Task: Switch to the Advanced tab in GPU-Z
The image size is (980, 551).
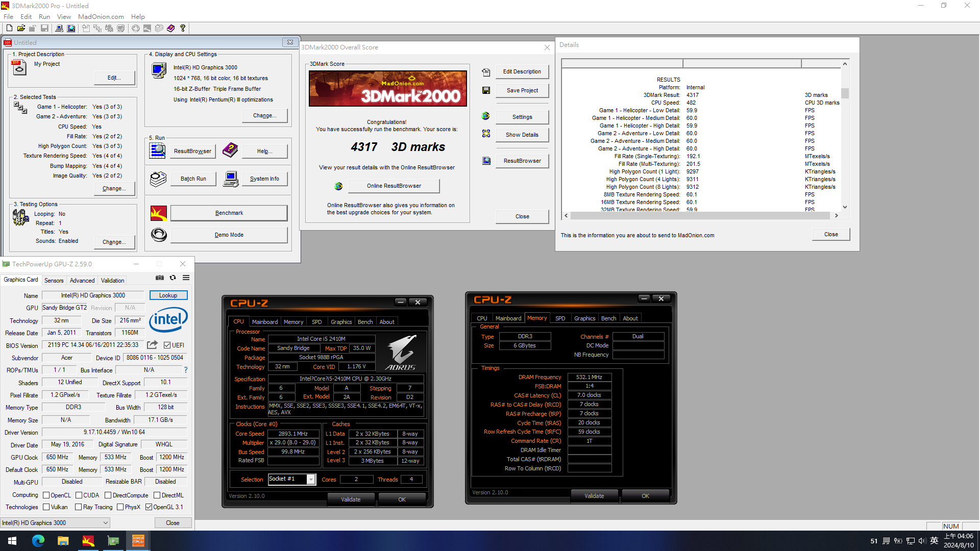Action: click(82, 281)
